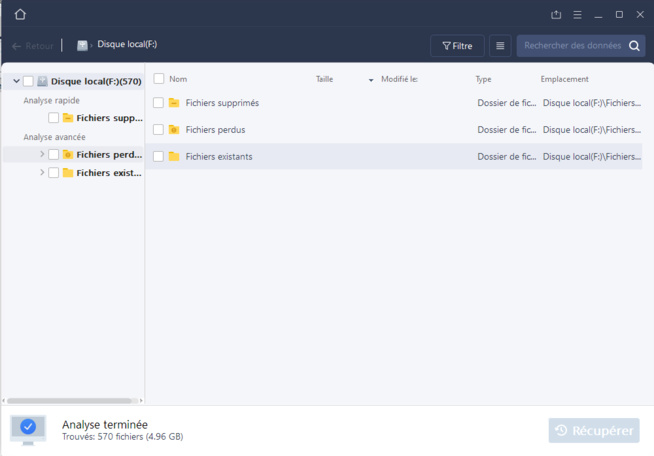Image resolution: width=654 pixels, height=456 pixels.
Task: Click the Home icon in title bar
Action: [x=20, y=15]
